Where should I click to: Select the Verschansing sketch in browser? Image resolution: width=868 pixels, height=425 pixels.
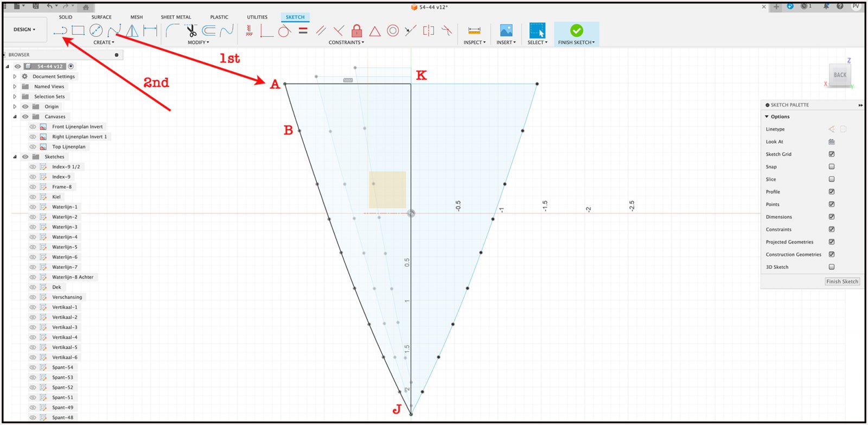pos(67,297)
